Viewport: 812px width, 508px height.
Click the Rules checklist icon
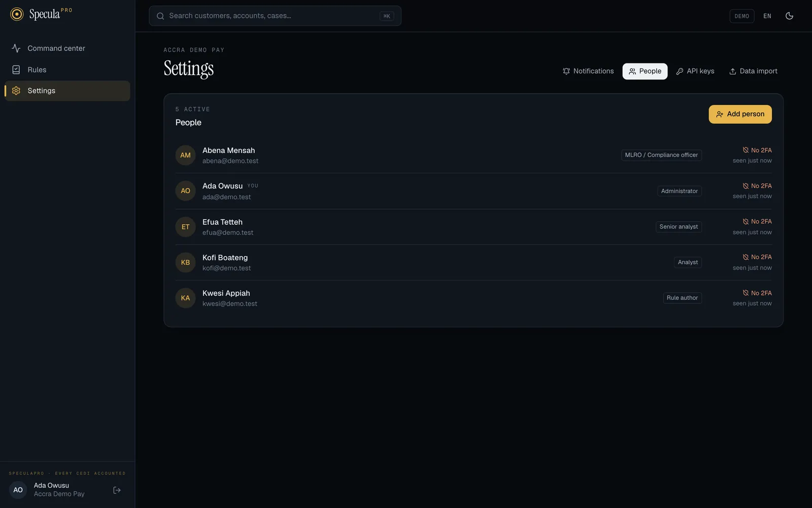point(16,70)
